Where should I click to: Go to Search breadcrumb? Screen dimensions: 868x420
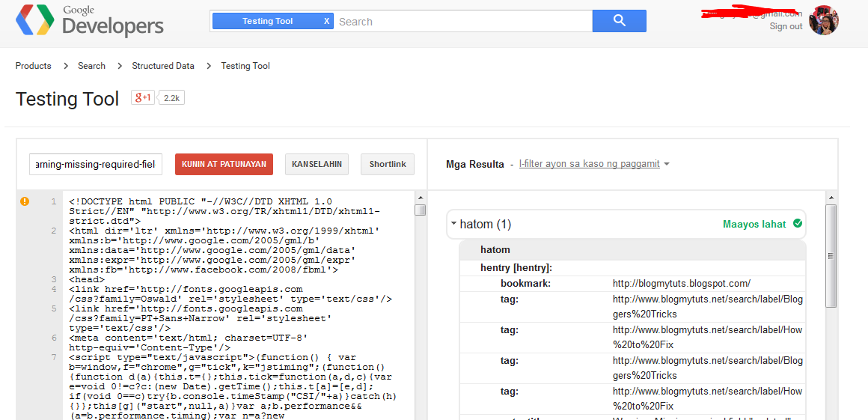91,66
